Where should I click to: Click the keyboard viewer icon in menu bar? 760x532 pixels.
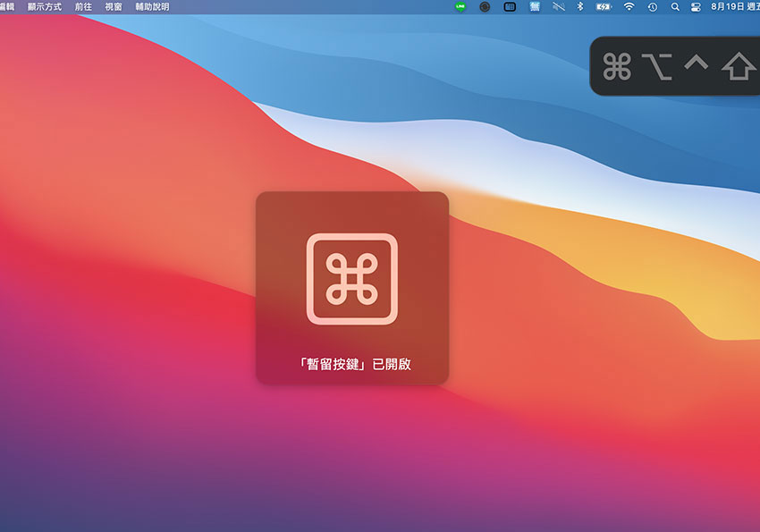[510, 7]
